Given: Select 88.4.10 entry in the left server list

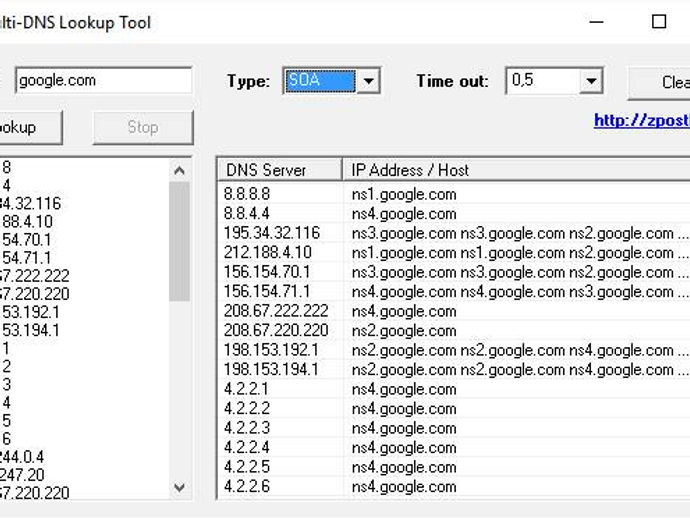Looking at the screenshot, I should click(27, 221).
